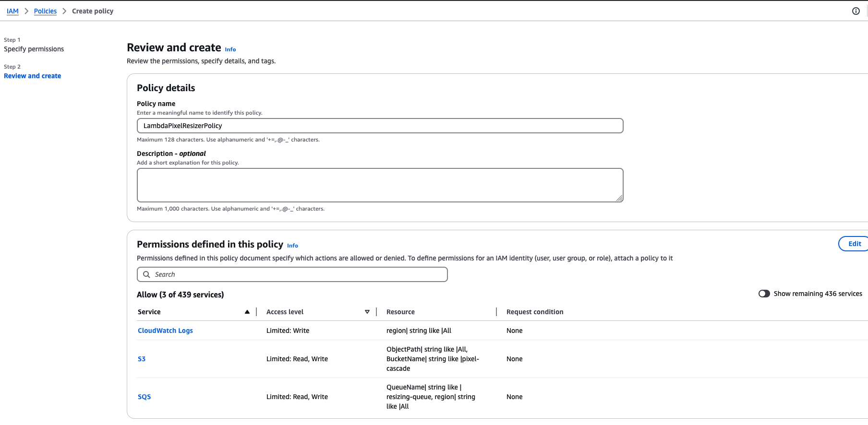Click the Policy details heading
Image resolution: width=868 pixels, height=425 pixels.
(166, 88)
